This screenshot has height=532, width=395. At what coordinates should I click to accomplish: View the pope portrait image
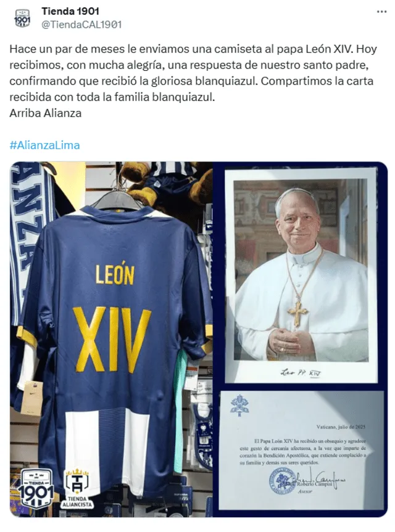pyautogui.click(x=301, y=275)
